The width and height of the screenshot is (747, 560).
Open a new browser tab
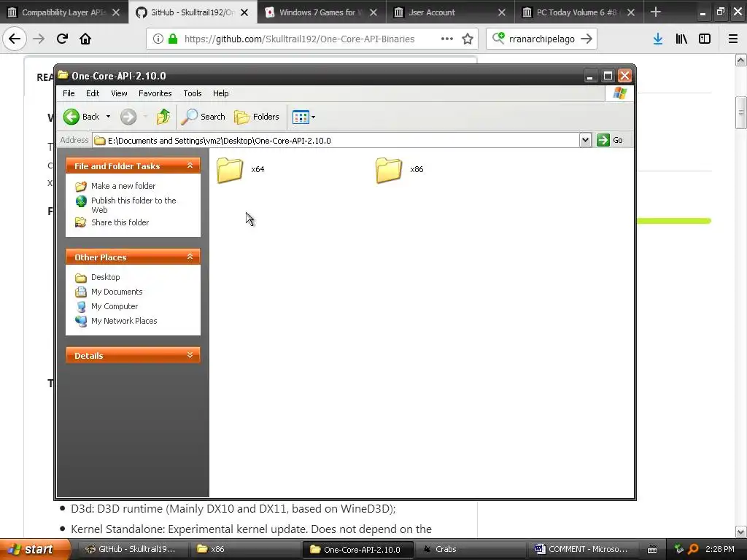pos(656,12)
